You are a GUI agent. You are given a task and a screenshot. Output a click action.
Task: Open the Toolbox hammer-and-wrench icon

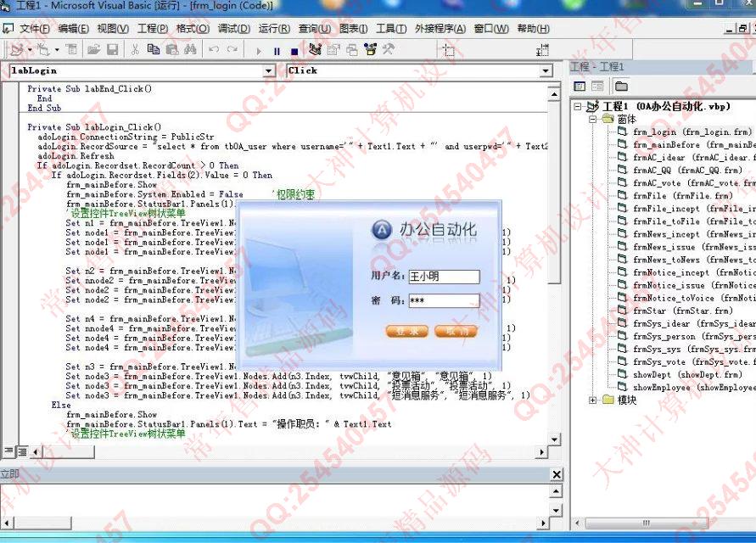coord(388,49)
